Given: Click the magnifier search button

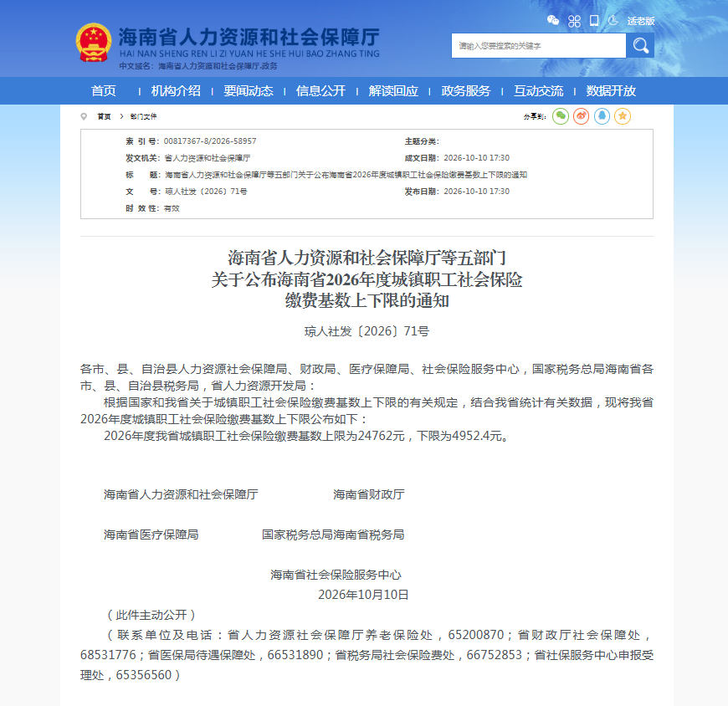Looking at the screenshot, I should tap(640, 45).
